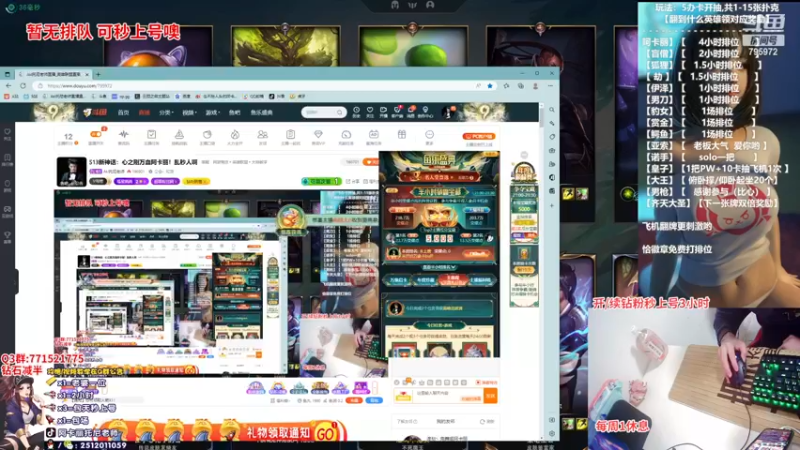800x450 pixels.
Task: Click the chat message input field
Action: click(x=449, y=393)
